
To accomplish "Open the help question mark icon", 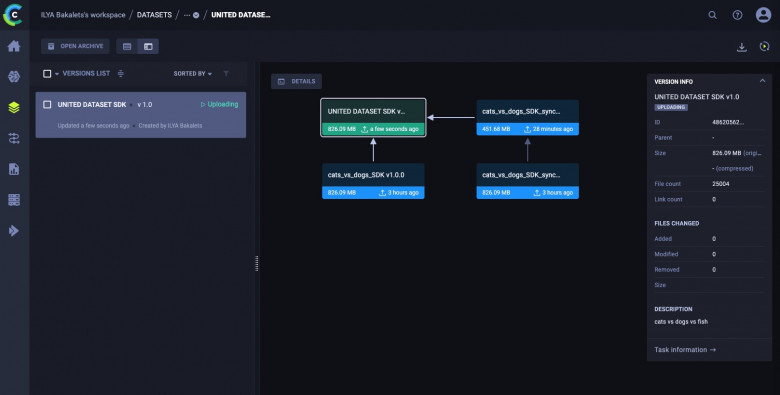I will tap(737, 15).
